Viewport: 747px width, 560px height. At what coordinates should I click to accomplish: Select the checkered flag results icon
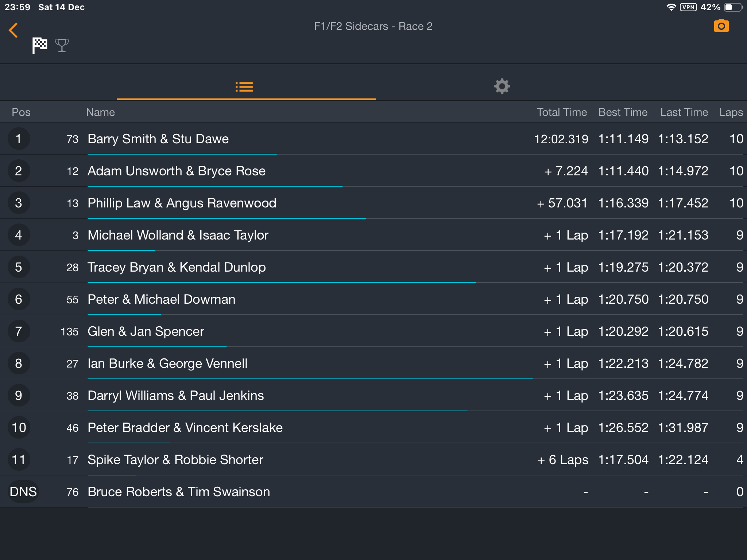[39, 46]
